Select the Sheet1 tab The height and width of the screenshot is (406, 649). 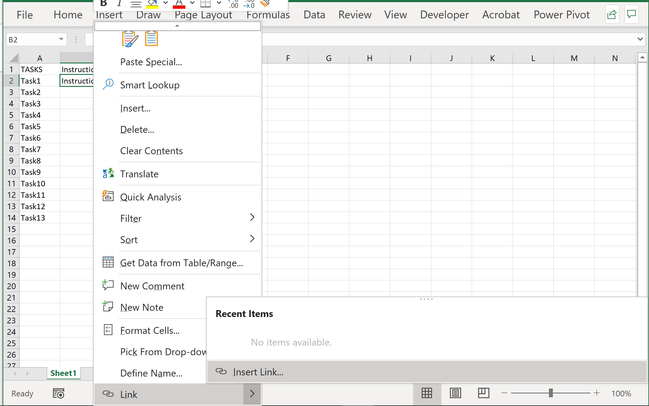[x=63, y=373]
